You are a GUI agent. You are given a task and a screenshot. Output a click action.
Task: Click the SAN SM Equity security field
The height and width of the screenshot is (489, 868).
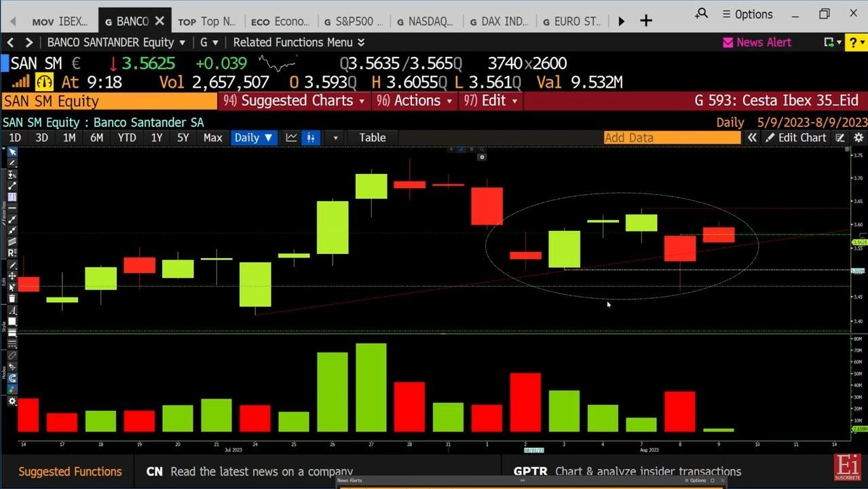click(x=109, y=101)
